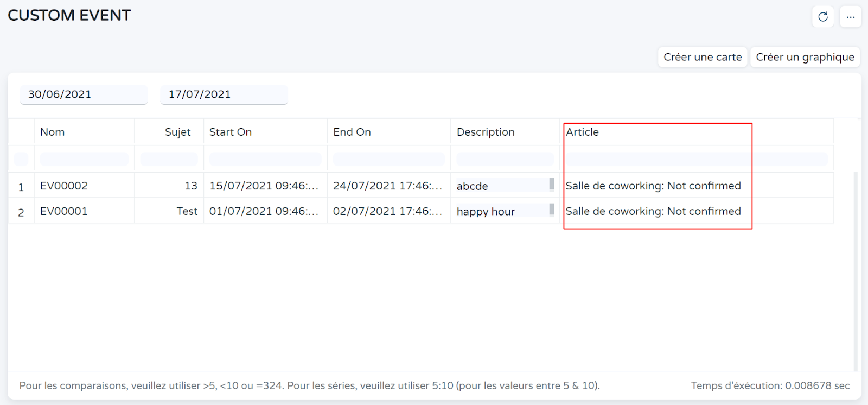The width and height of the screenshot is (868, 405).
Task: Focus the filter box under Start On
Action: point(265,159)
